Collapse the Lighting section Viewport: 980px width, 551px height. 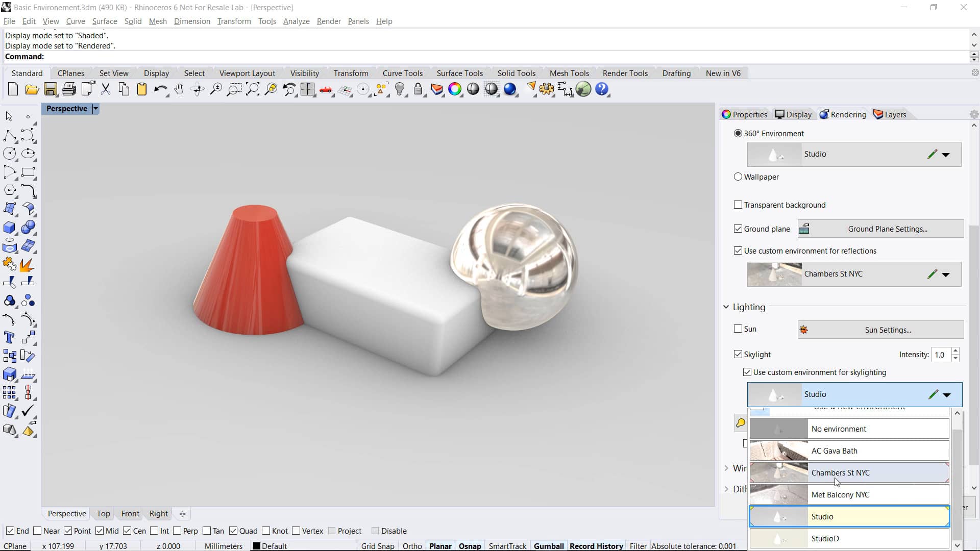726,307
